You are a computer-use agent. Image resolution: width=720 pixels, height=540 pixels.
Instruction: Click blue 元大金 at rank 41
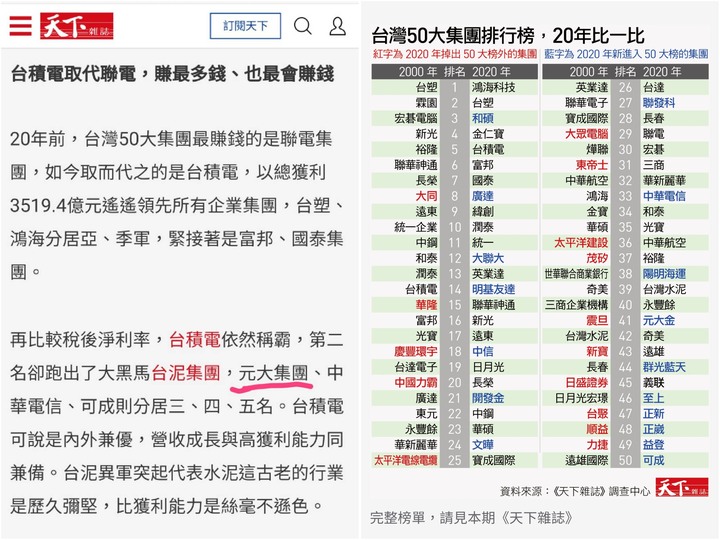[x=659, y=321]
